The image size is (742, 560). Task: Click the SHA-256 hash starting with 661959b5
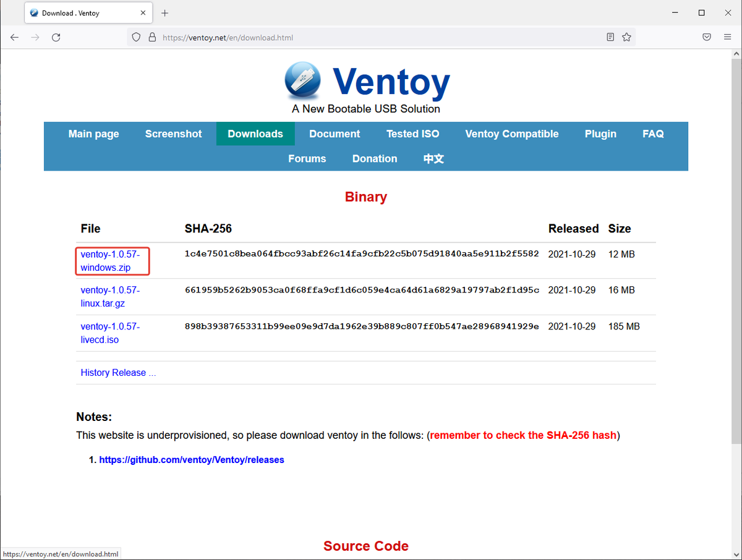[362, 290]
